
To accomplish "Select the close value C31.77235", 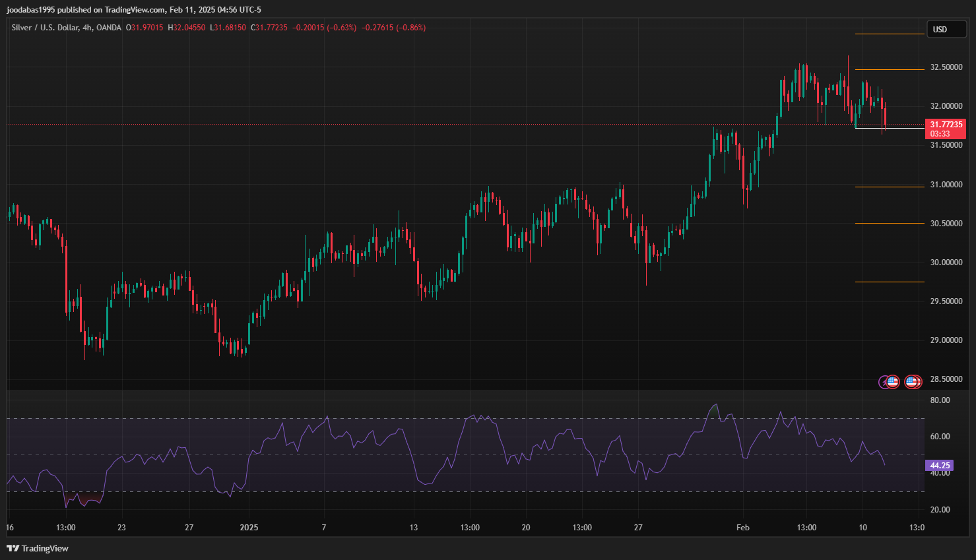I will (269, 28).
